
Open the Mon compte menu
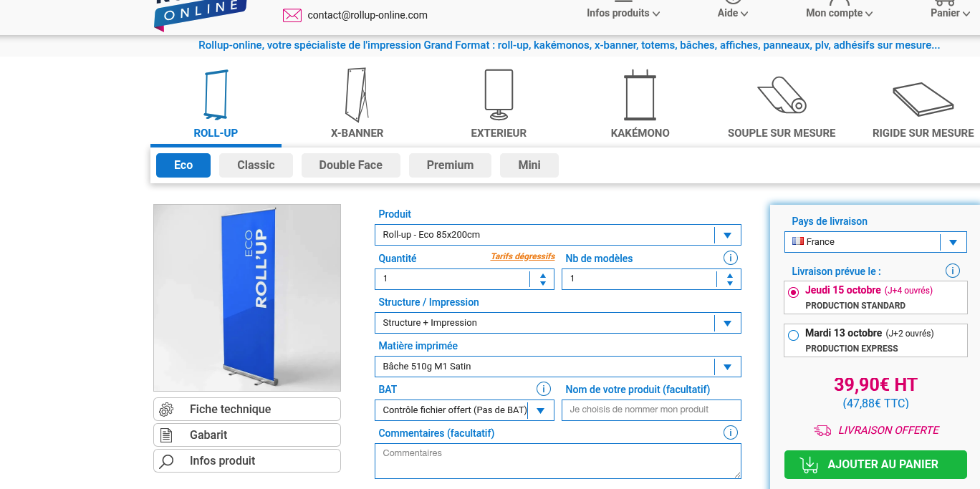(x=839, y=13)
